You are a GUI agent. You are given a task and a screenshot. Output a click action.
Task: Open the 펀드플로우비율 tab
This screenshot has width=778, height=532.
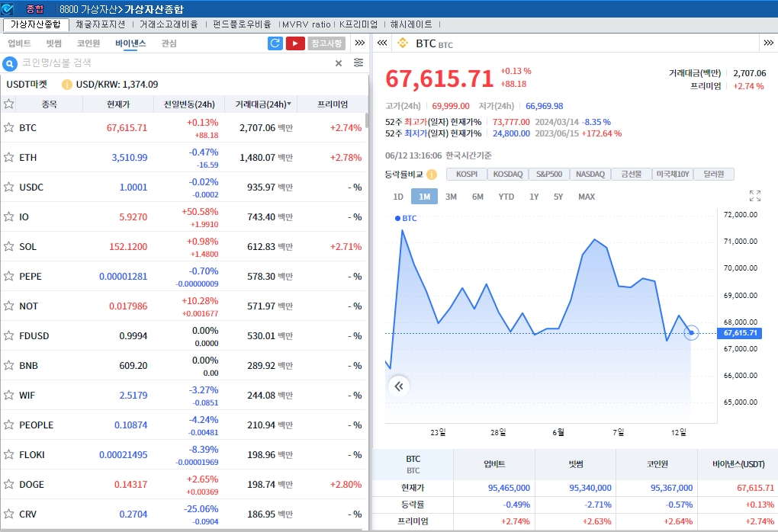pos(242,24)
